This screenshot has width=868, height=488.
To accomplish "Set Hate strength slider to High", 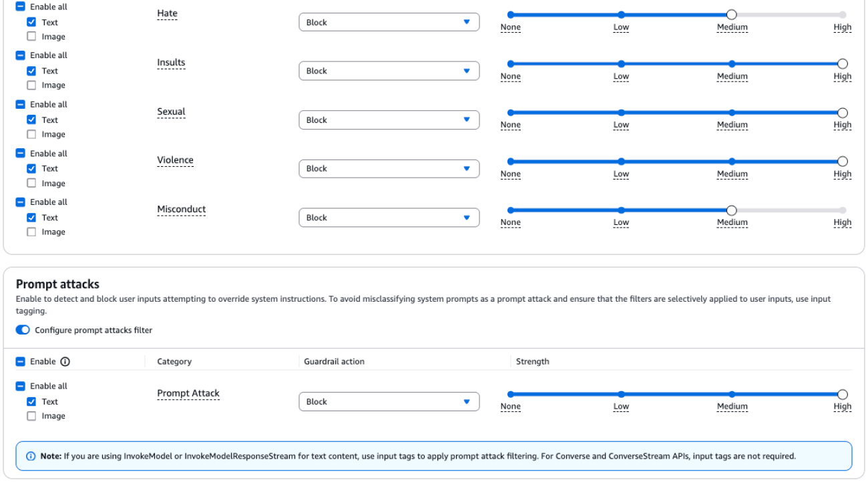I will click(x=843, y=15).
